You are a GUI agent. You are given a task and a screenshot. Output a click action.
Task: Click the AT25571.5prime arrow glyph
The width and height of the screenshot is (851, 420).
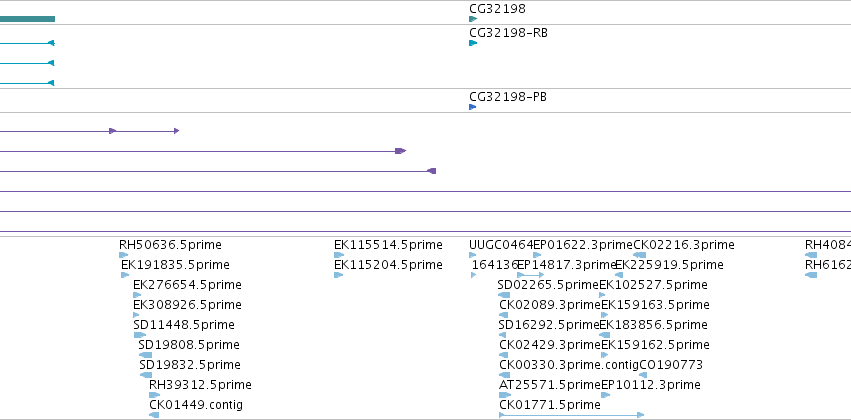point(505,395)
